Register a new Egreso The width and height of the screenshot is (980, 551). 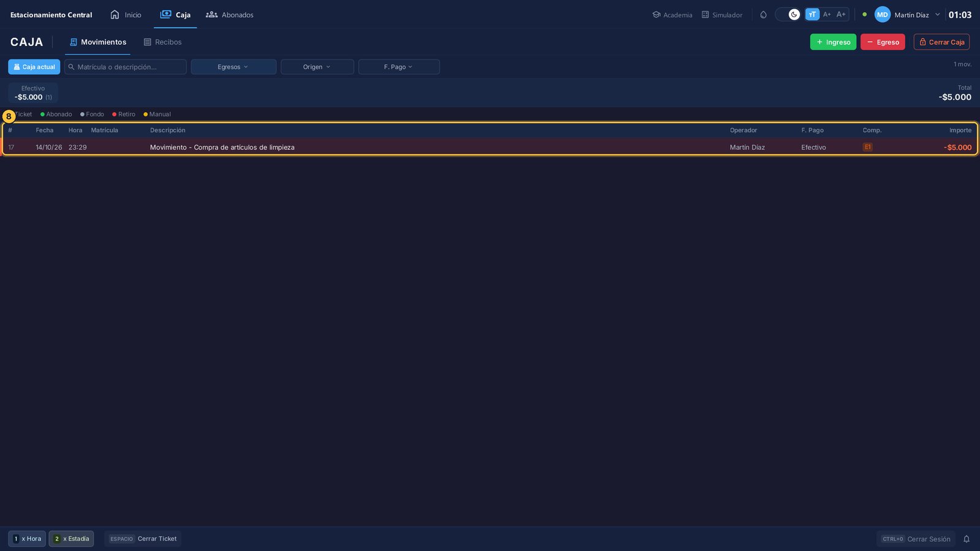883,42
